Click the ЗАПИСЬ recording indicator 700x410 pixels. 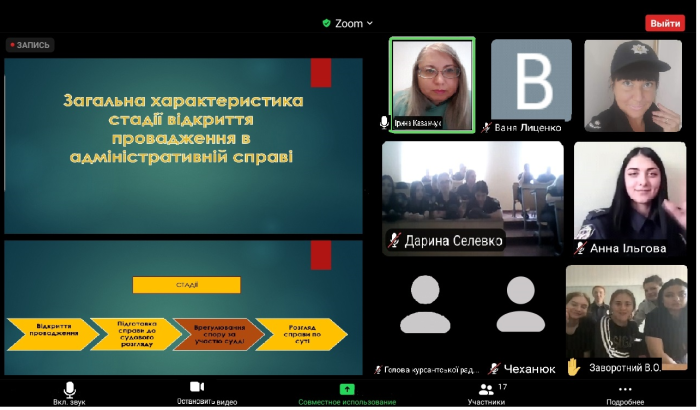coord(30,45)
